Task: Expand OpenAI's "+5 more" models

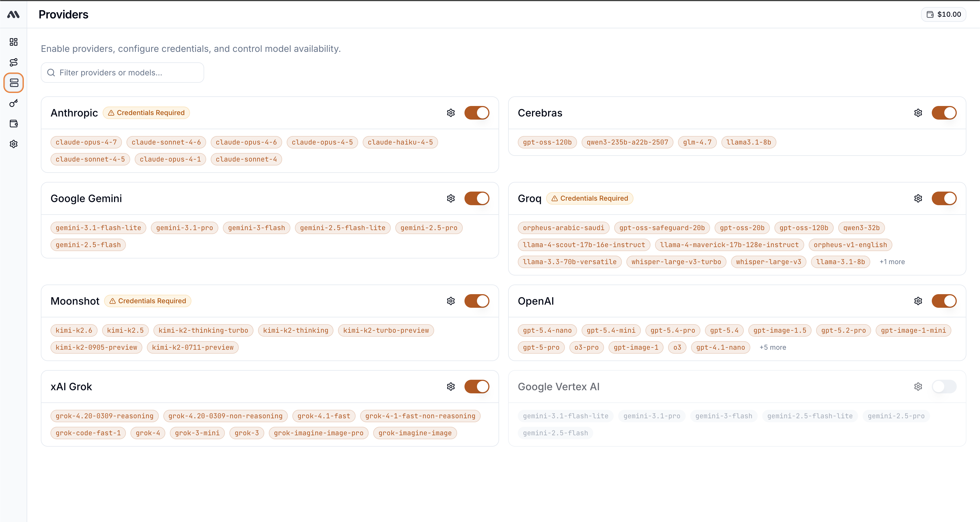Action: [x=773, y=347]
